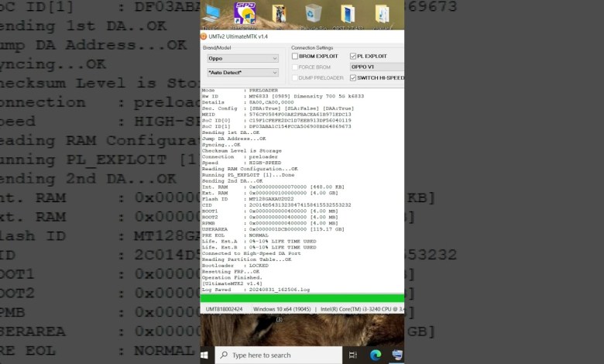Enable the BROM EXPLOIT checkbox
604x364 pixels.
295,57
